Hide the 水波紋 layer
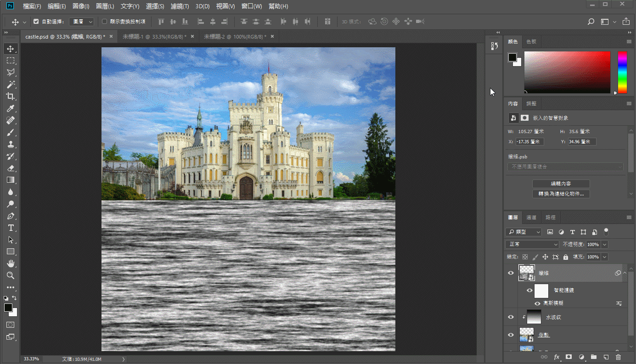This screenshot has height=364, width=636. 511,317
